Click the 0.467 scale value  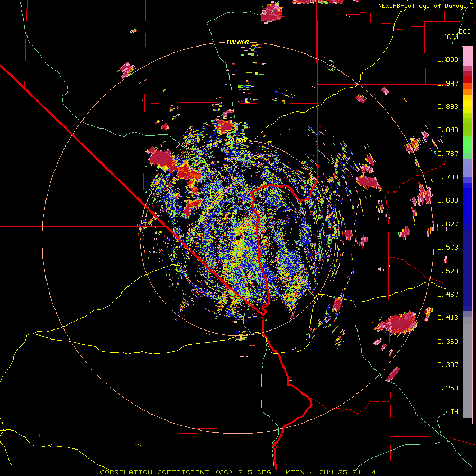448,295
